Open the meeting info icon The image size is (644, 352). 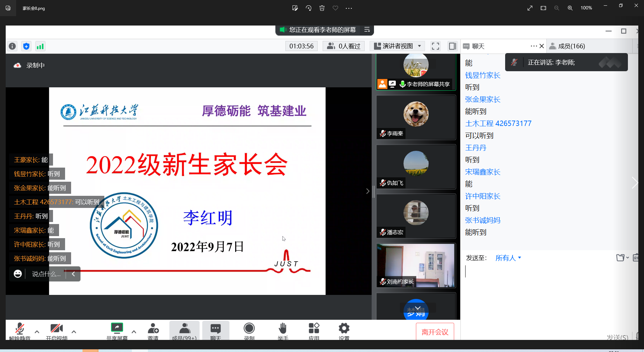(12, 46)
